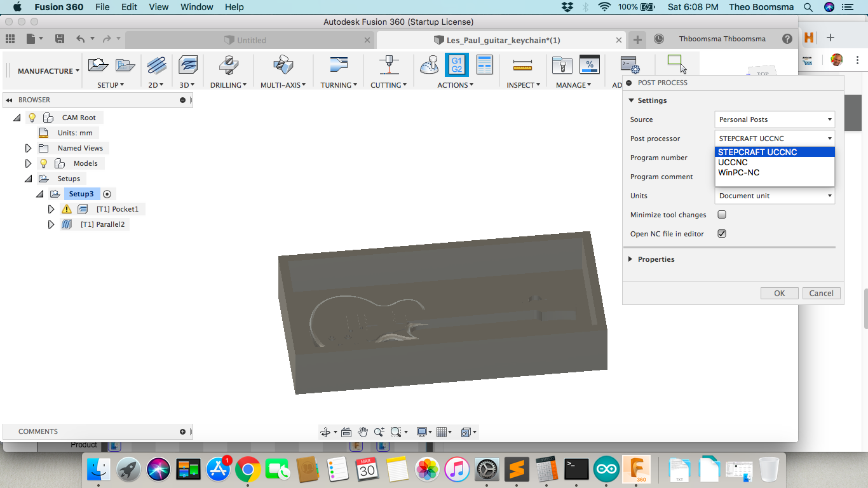Open the INSPECT menu label
868x488 pixels.
pos(523,85)
